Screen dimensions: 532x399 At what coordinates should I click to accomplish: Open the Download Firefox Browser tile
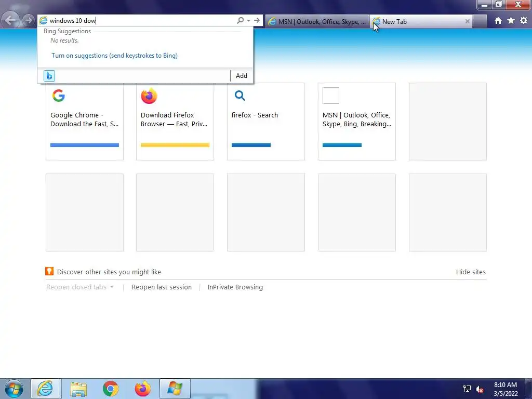pos(175,122)
